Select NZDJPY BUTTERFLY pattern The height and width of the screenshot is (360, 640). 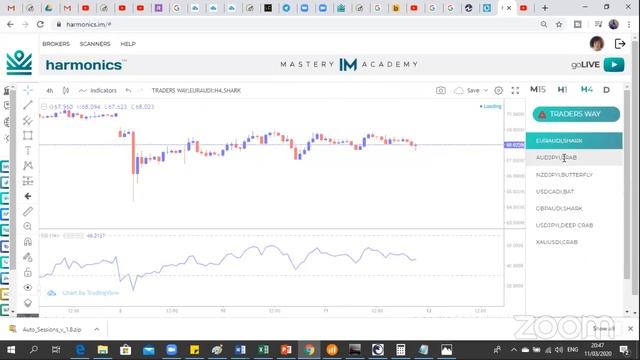pyautogui.click(x=574, y=175)
